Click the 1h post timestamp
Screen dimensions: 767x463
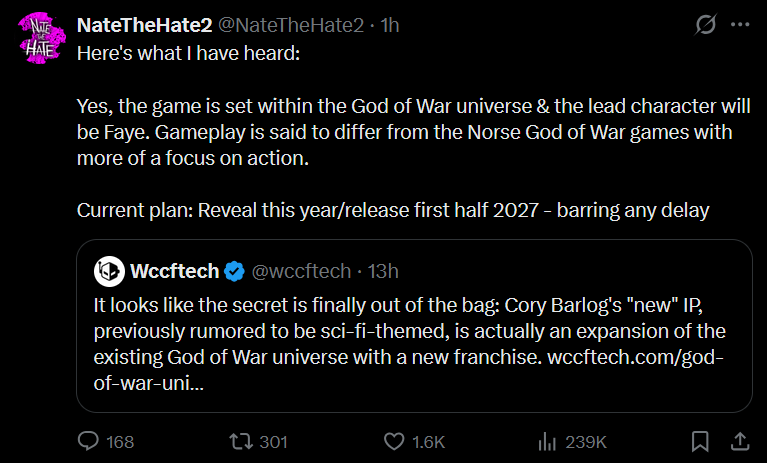(390, 25)
